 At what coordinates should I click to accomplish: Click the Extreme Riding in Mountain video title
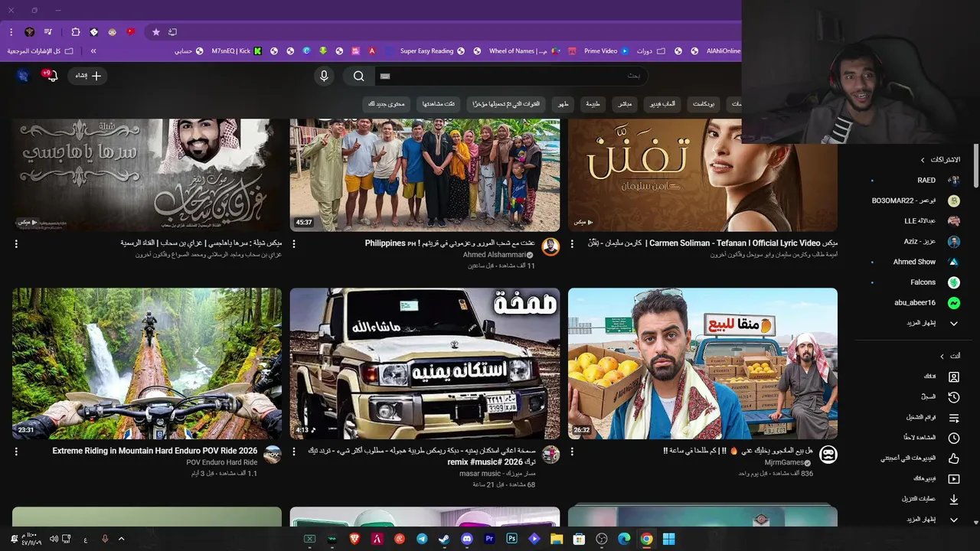click(155, 451)
